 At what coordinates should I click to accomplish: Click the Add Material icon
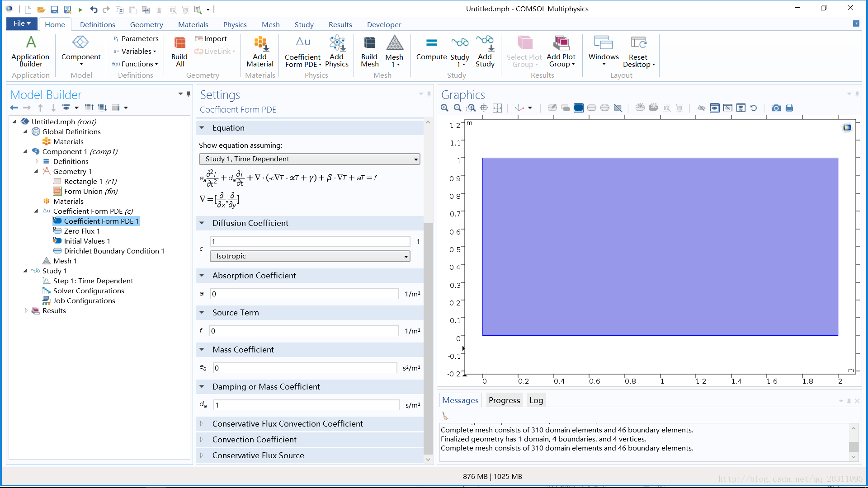[x=260, y=42]
